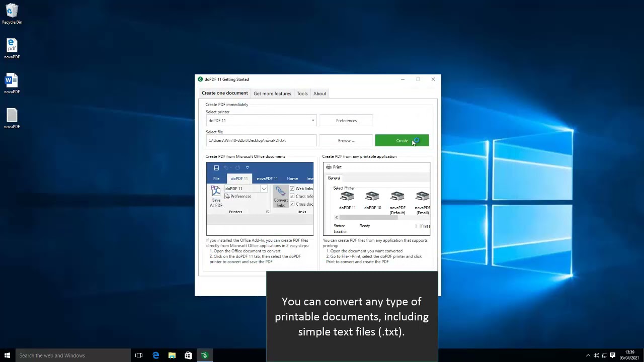Open the novaPDF Word document on desktop
This screenshot has height=362, width=644.
[x=12, y=83]
